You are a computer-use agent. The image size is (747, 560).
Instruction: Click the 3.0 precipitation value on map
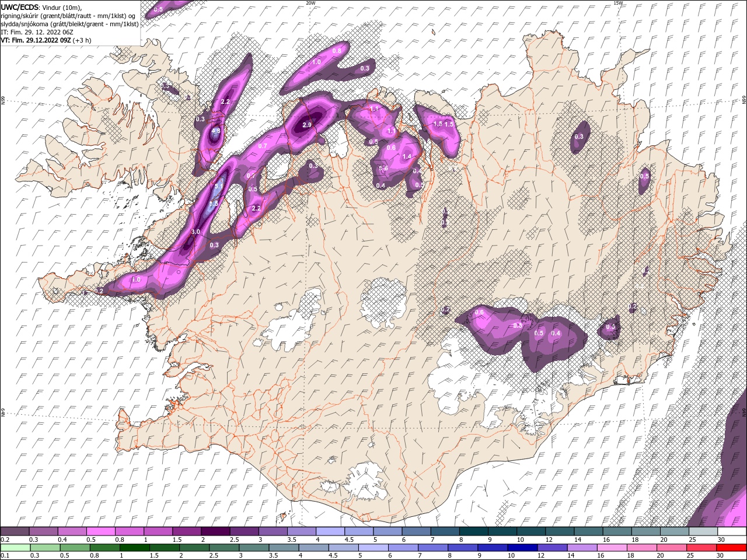point(196,232)
